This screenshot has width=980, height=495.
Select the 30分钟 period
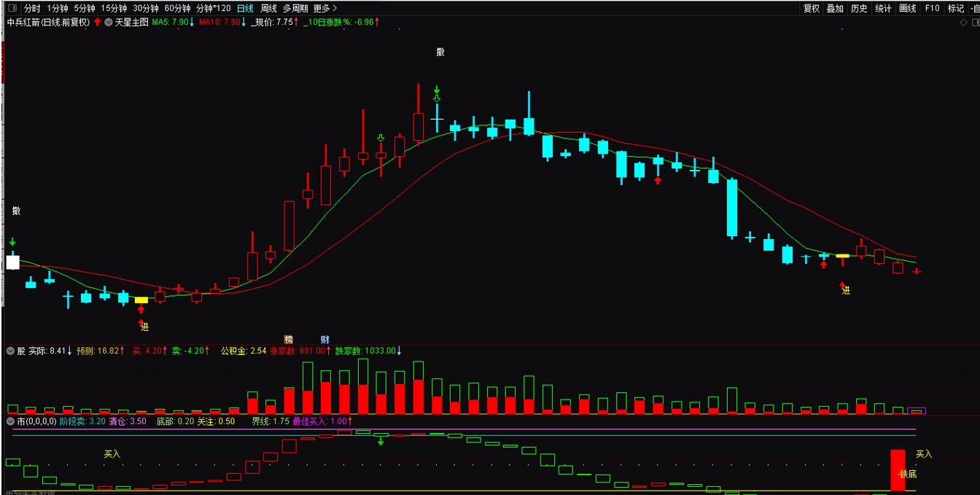click(x=146, y=9)
